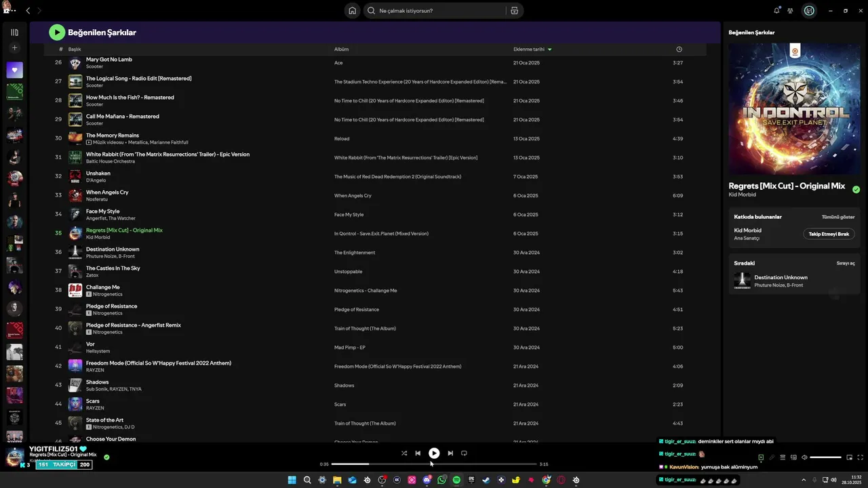Image resolution: width=868 pixels, height=488 pixels.
Task: Open the user profile avatar menu
Action: [809, 11]
